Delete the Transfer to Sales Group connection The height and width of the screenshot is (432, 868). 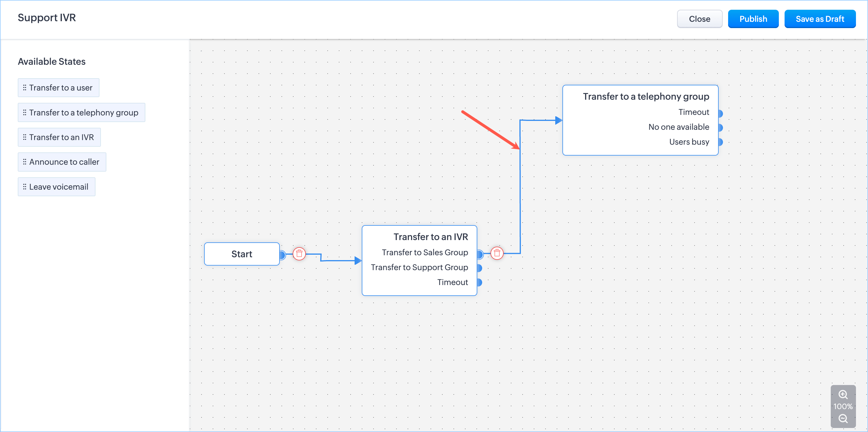tap(497, 253)
